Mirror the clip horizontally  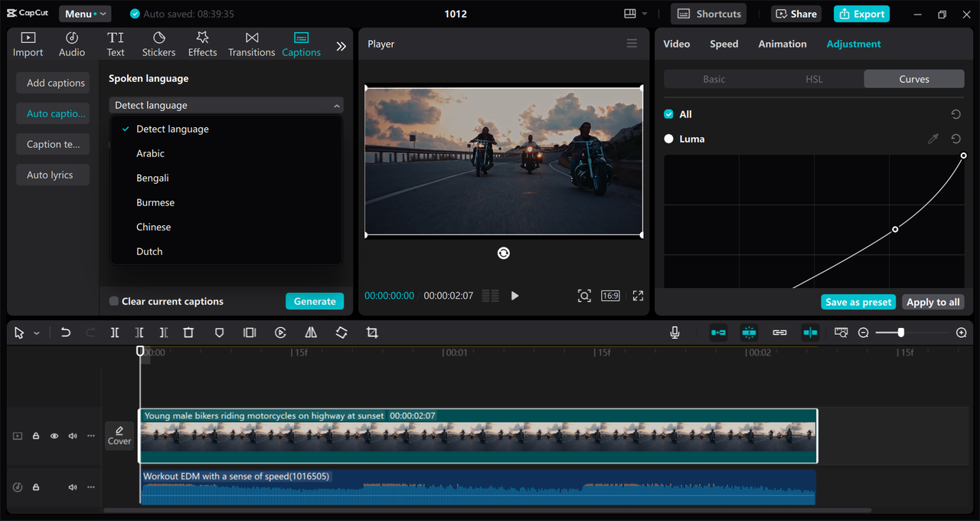pos(311,333)
